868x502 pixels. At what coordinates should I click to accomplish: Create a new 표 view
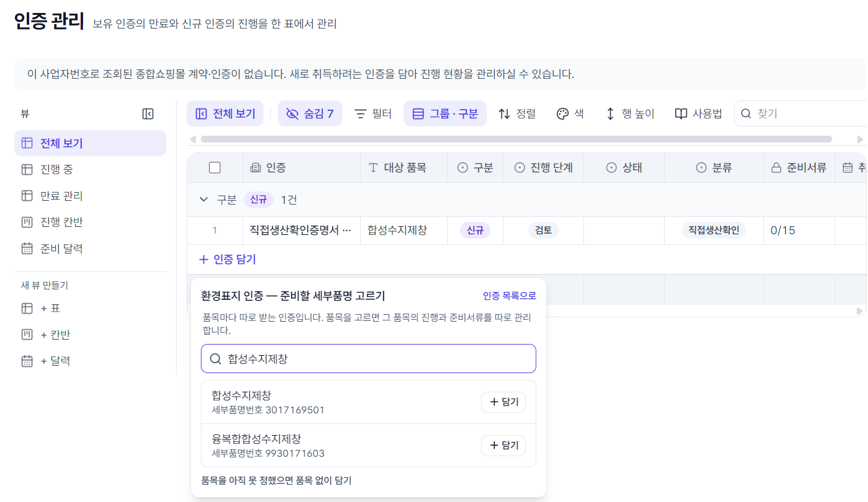pos(90,308)
